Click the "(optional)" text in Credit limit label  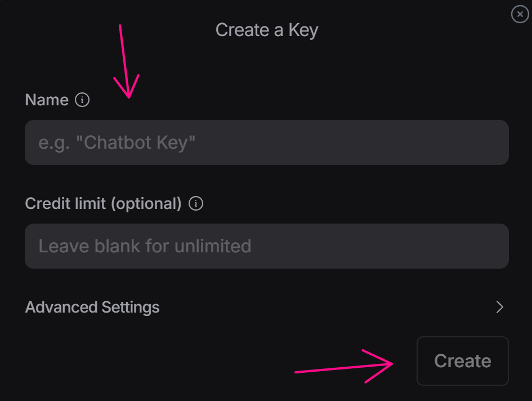(x=146, y=204)
